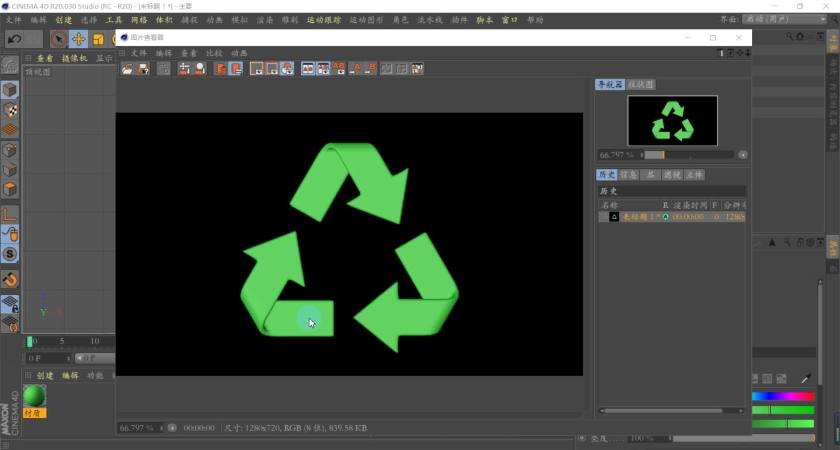840x450 pixels.
Task: Set image as B icon
Action: pos(370,69)
